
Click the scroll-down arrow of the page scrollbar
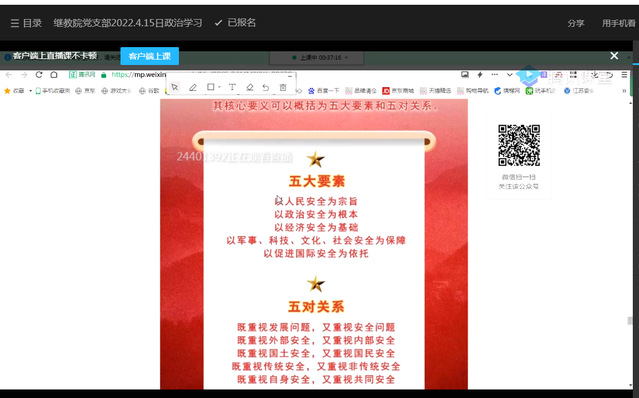click(630, 385)
